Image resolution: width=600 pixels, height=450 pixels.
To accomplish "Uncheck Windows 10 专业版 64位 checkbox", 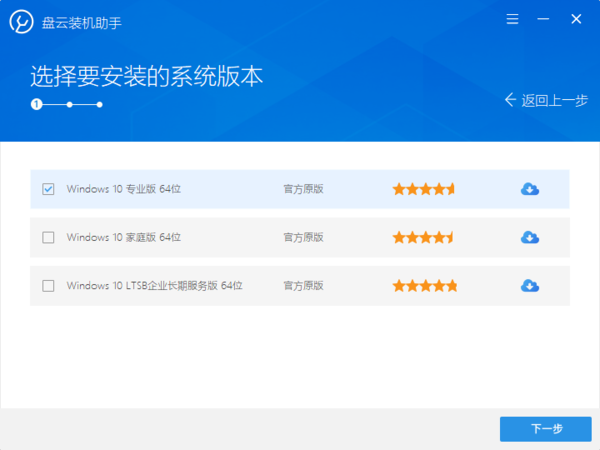I will pos(48,189).
